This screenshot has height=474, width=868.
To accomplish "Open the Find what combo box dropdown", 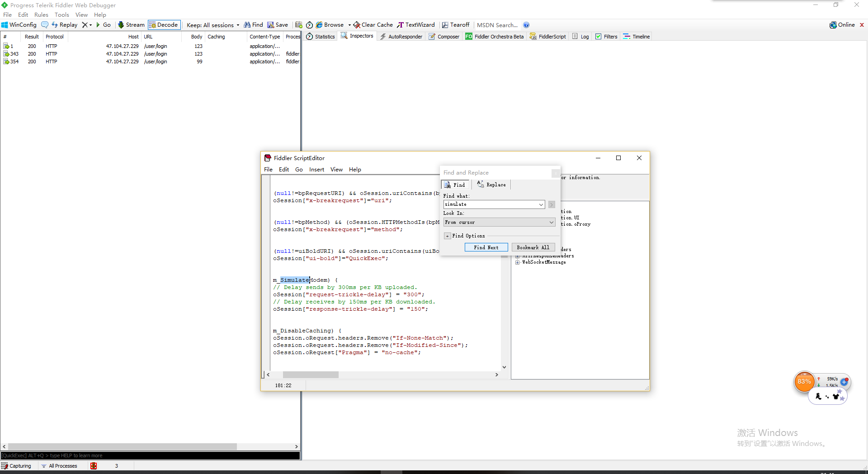I will point(541,204).
